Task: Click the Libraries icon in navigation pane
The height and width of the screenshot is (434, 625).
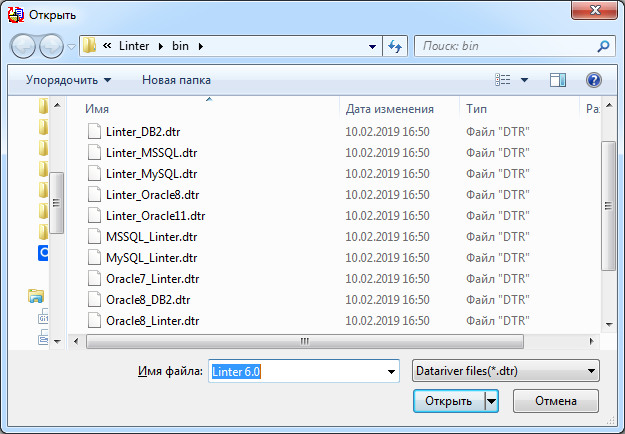Action: point(36,296)
